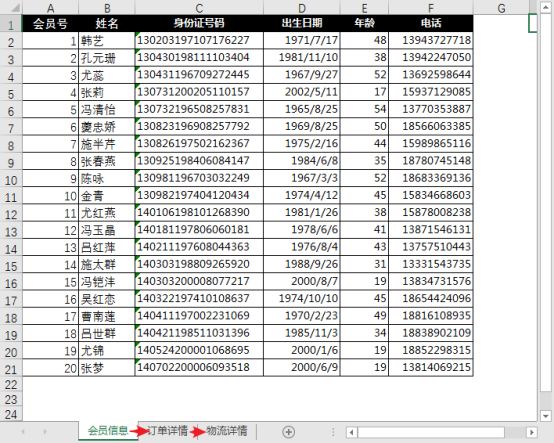Select row 24 header
This screenshot has height=443, width=554.
pos(11,414)
